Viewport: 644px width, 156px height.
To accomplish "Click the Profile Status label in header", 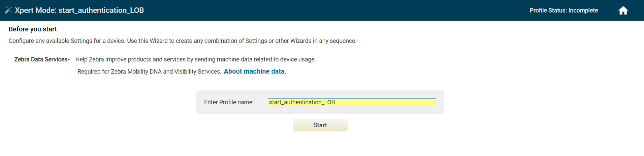I will [x=548, y=10].
